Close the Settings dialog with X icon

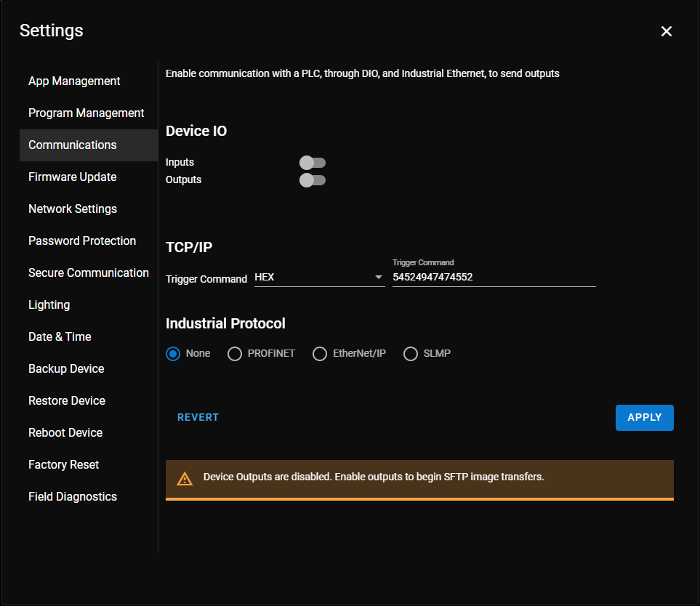[666, 31]
